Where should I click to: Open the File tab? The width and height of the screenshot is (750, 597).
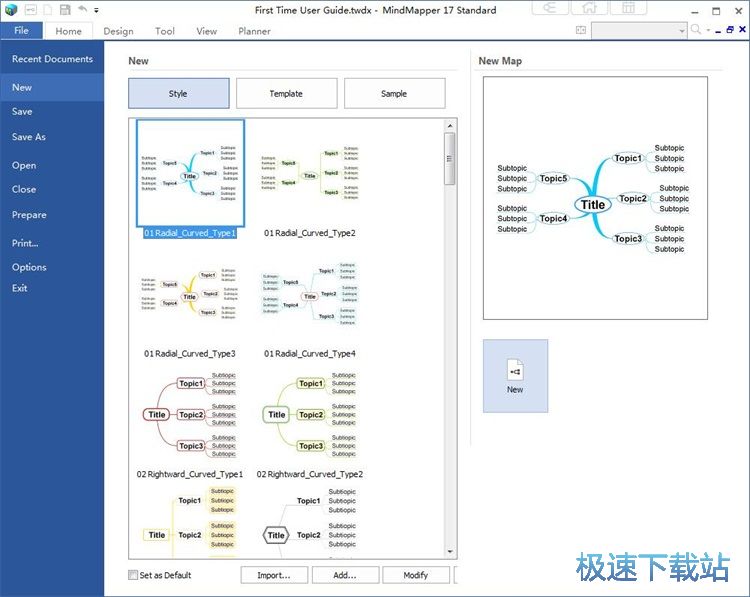[22, 31]
